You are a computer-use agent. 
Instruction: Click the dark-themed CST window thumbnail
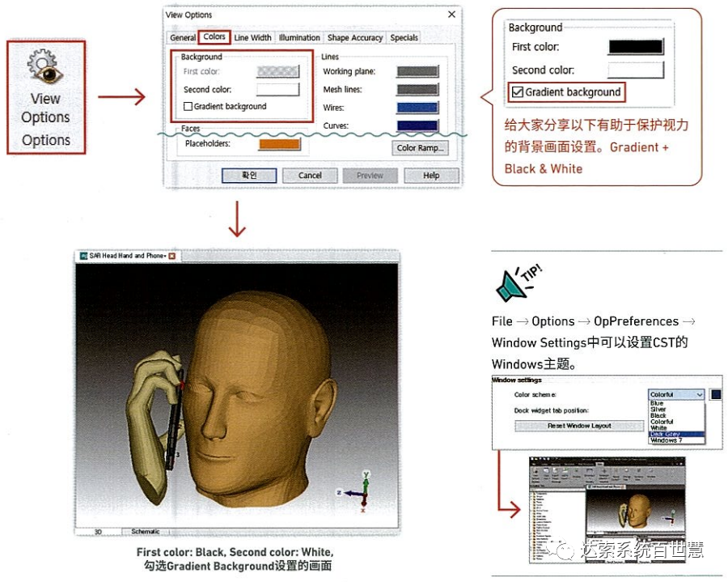[x=607, y=510]
